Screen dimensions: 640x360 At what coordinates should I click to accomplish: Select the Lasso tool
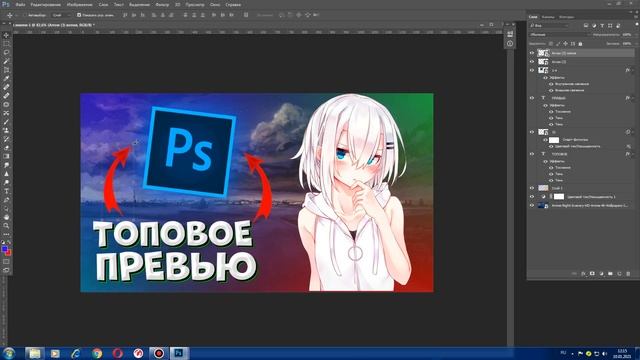coord(6,52)
